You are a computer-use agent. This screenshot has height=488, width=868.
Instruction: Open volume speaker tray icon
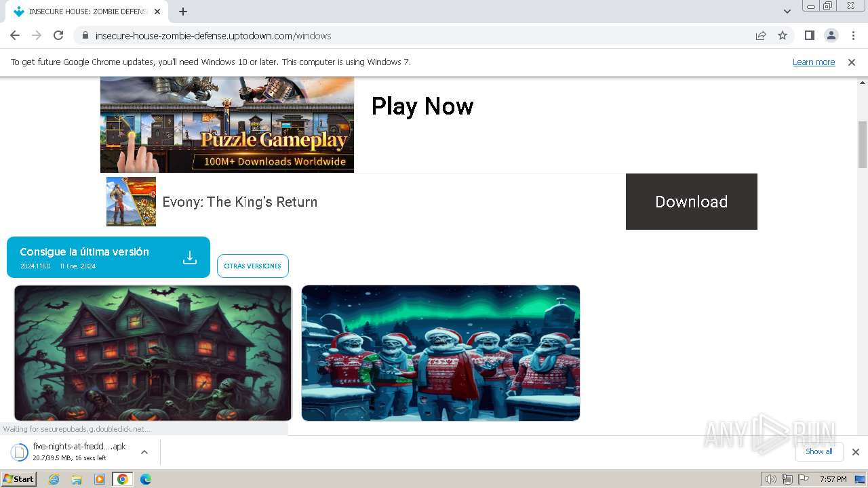[x=770, y=479]
